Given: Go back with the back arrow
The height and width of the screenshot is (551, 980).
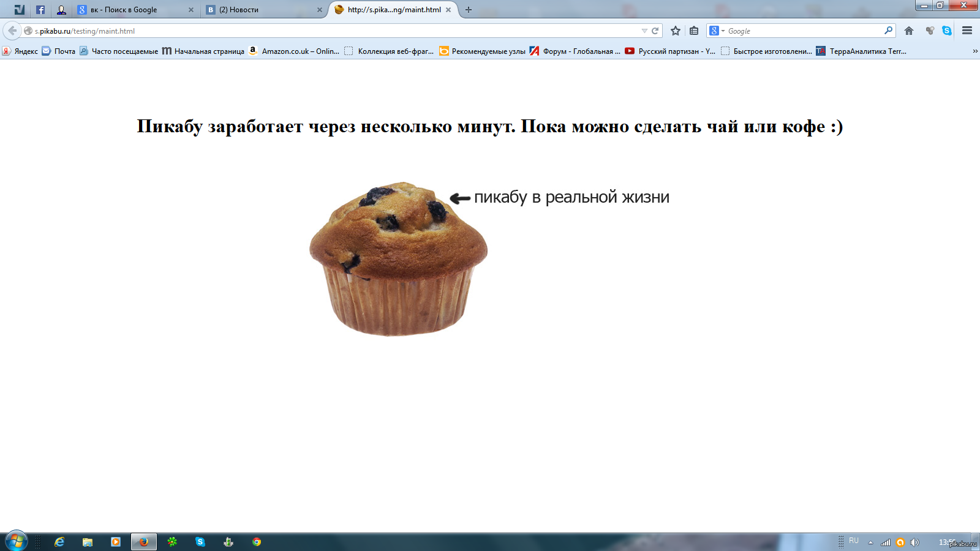Looking at the screenshot, I should pyautogui.click(x=12, y=31).
